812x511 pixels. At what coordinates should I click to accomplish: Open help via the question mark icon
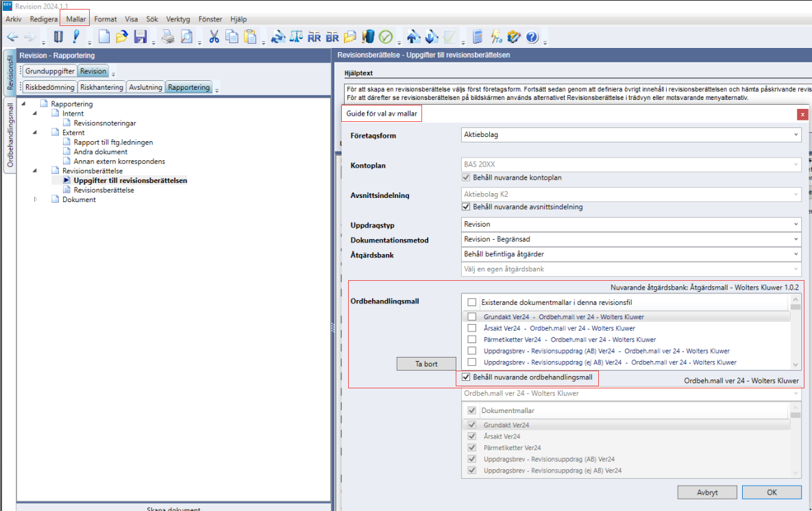[x=532, y=37]
